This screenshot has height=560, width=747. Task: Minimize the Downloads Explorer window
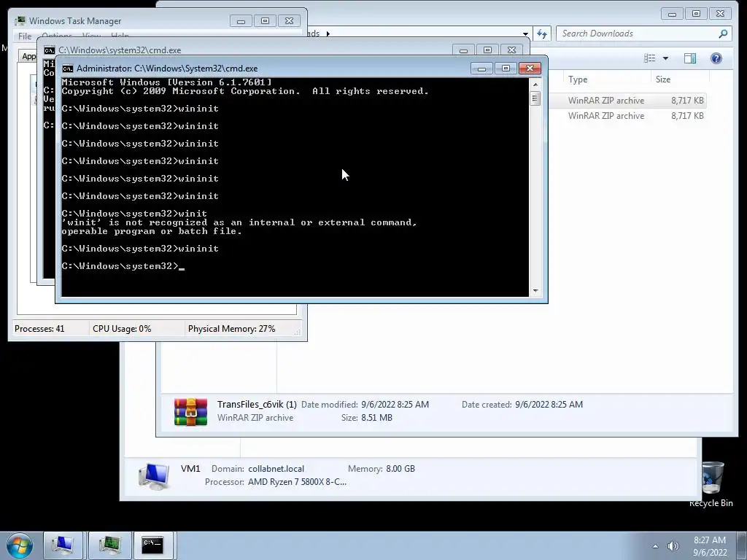pos(672,14)
